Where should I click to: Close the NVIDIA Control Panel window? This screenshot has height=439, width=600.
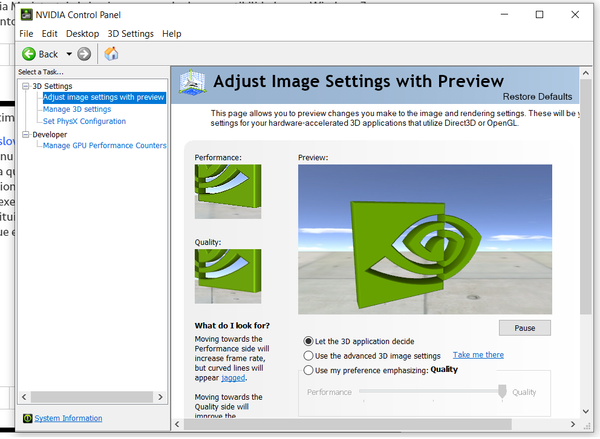coord(575,15)
